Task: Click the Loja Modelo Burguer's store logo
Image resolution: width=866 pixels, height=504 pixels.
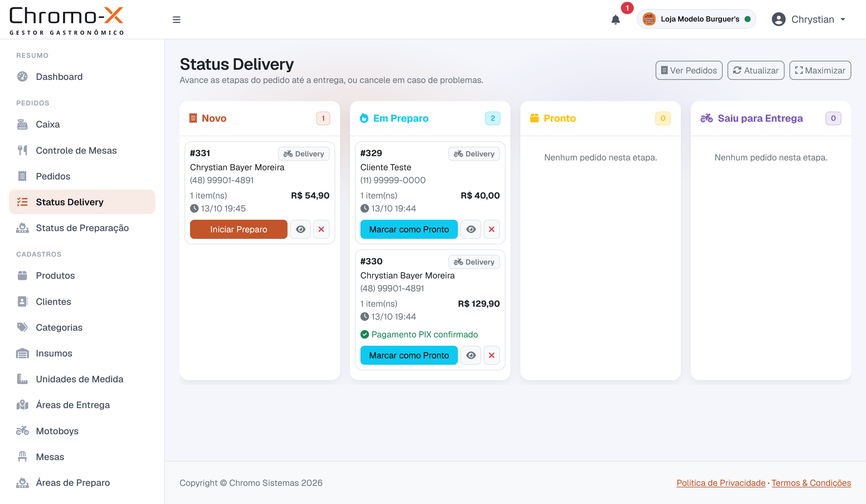Action: tap(649, 19)
